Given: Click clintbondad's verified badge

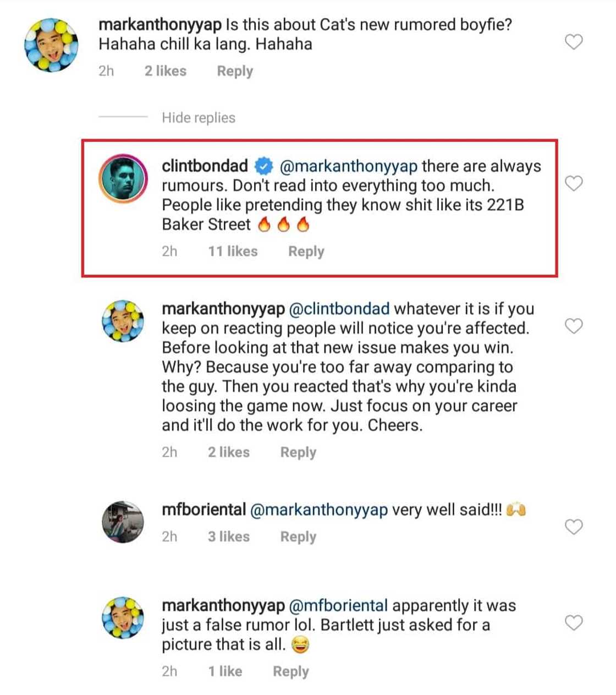Looking at the screenshot, I should (x=263, y=166).
